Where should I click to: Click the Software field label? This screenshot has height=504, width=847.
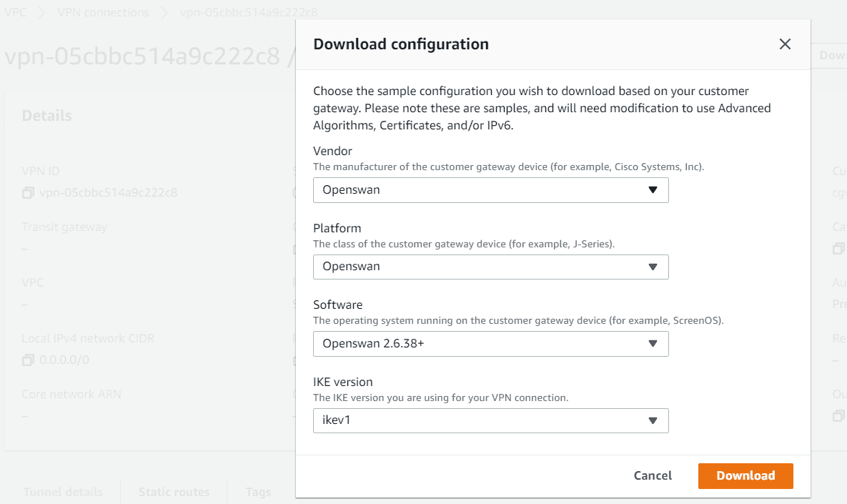point(337,305)
